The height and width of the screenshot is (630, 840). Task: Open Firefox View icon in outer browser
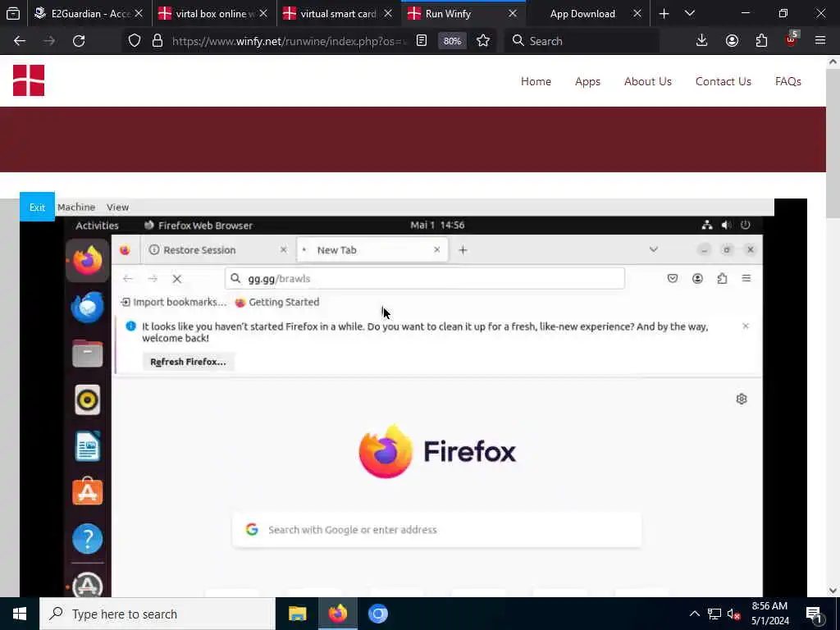coord(13,13)
